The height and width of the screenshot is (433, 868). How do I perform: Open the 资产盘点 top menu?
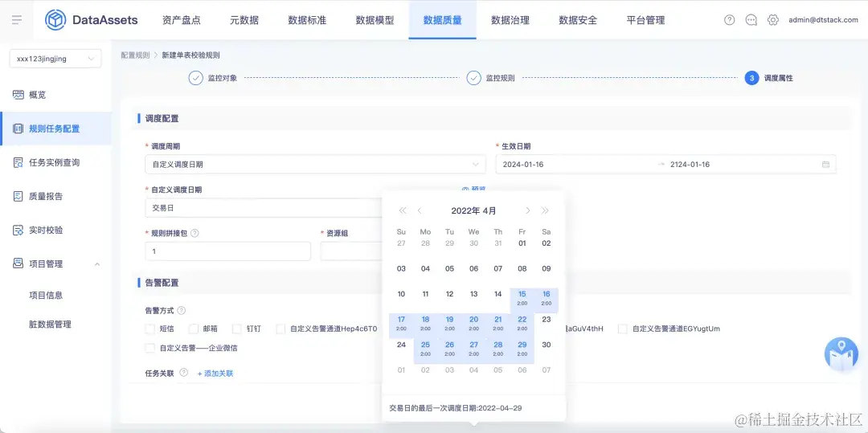[x=182, y=20]
